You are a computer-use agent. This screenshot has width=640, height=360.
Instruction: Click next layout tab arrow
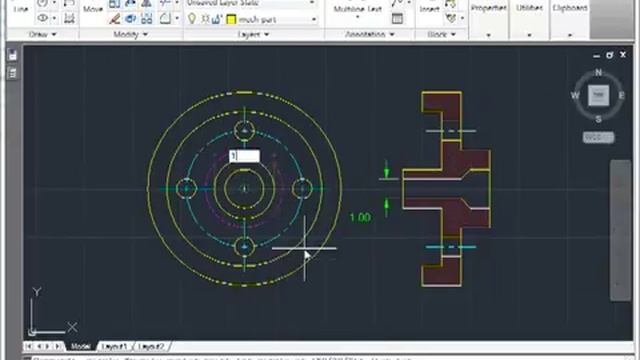(47, 346)
